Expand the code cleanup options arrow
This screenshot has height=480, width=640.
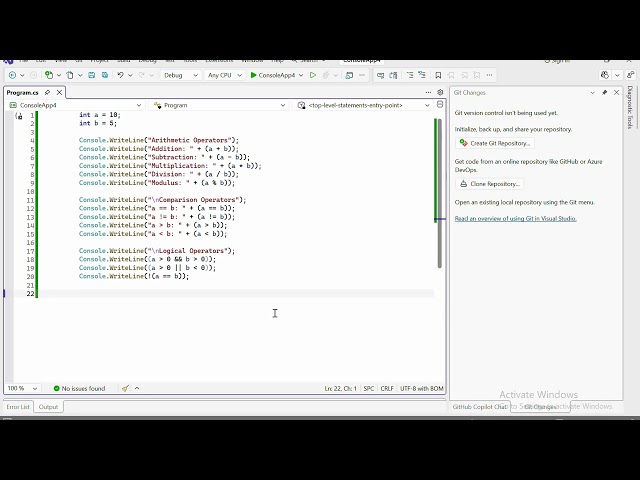(x=137, y=389)
